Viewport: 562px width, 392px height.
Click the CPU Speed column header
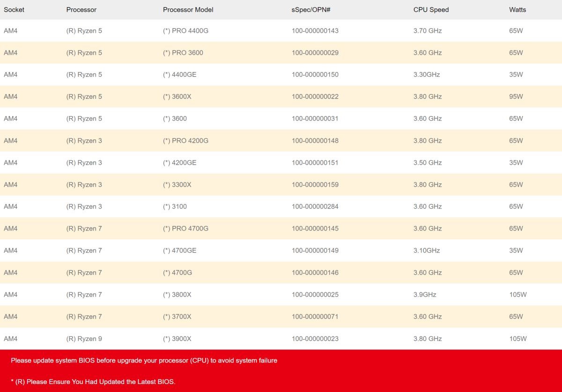tap(431, 9)
